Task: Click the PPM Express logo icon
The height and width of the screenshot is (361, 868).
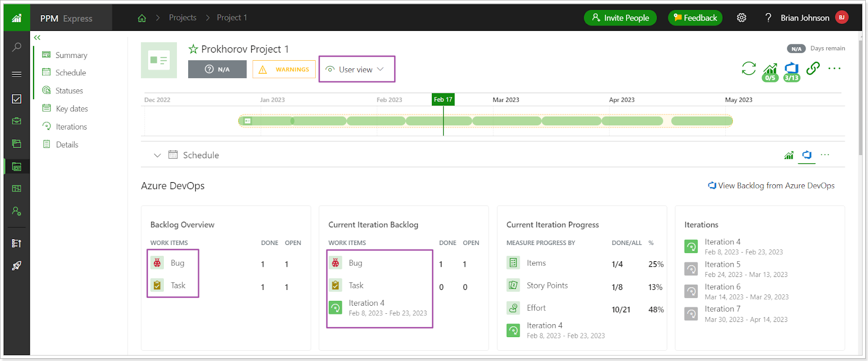Action: [17, 18]
